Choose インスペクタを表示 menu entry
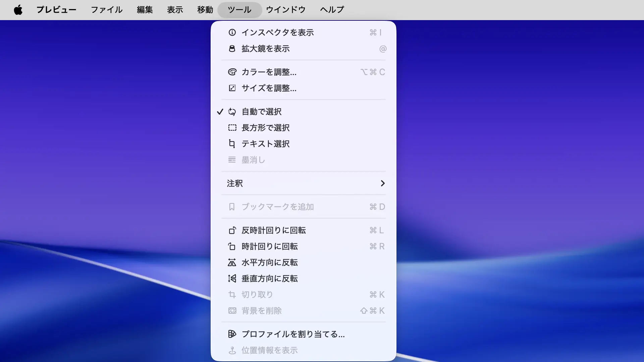This screenshot has width=644, height=362. [x=278, y=33]
